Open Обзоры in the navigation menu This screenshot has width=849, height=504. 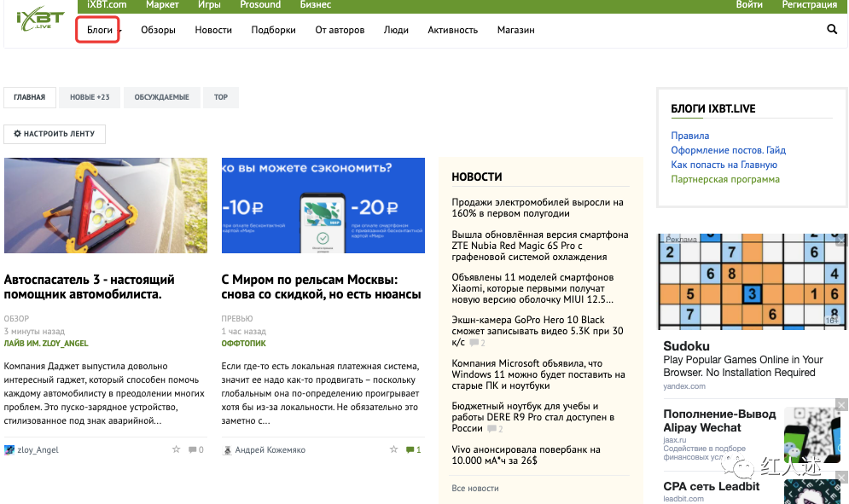pyautogui.click(x=158, y=30)
